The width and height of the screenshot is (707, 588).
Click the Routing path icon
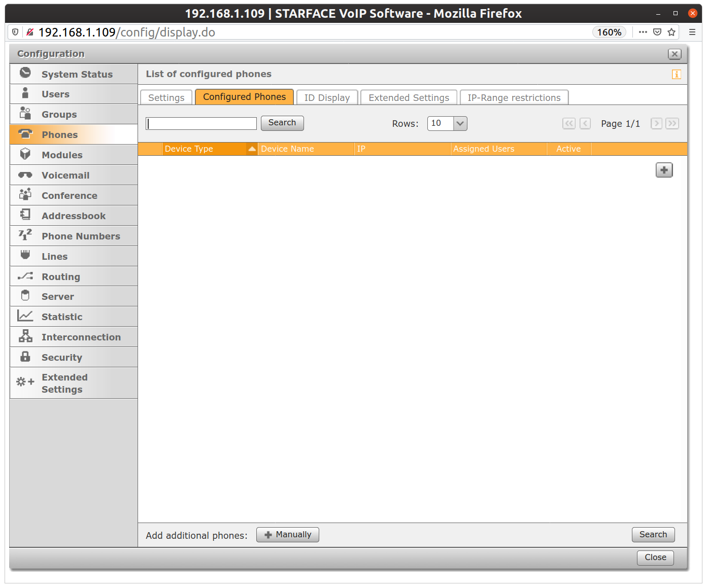pyautogui.click(x=25, y=276)
